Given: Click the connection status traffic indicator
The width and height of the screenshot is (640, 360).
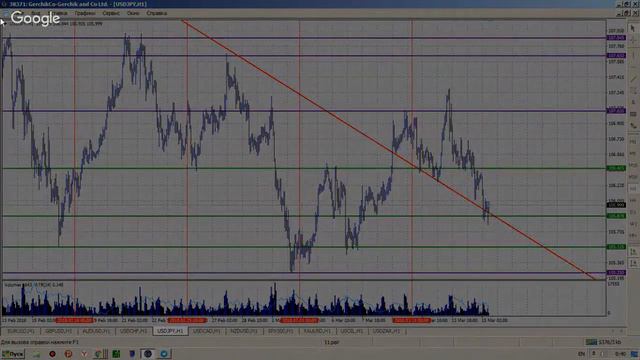Looking at the screenshot, I should (x=604, y=342).
